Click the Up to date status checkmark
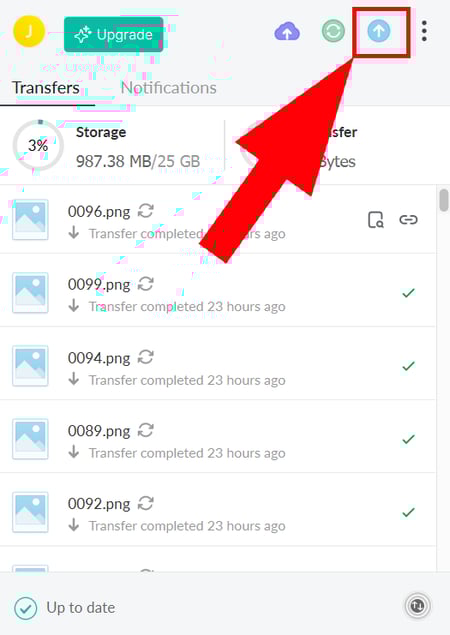The height and width of the screenshot is (635, 450). pos(26,608)
